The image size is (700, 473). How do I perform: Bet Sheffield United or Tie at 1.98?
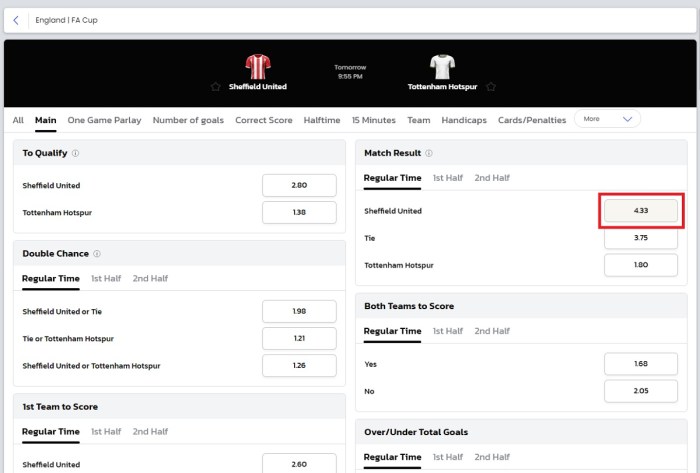pyautogui.click(x=299, y=311)
